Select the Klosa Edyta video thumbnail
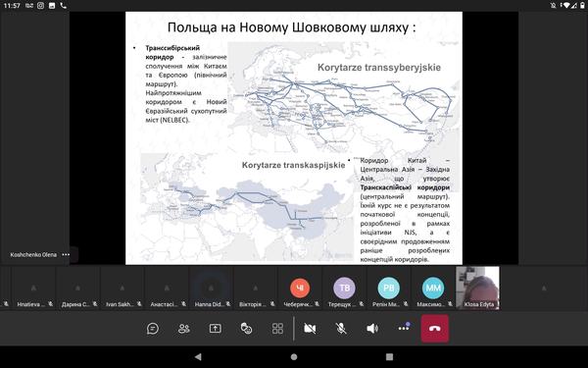Viewport: 588px width, 368px height. (x=477, y=288)
